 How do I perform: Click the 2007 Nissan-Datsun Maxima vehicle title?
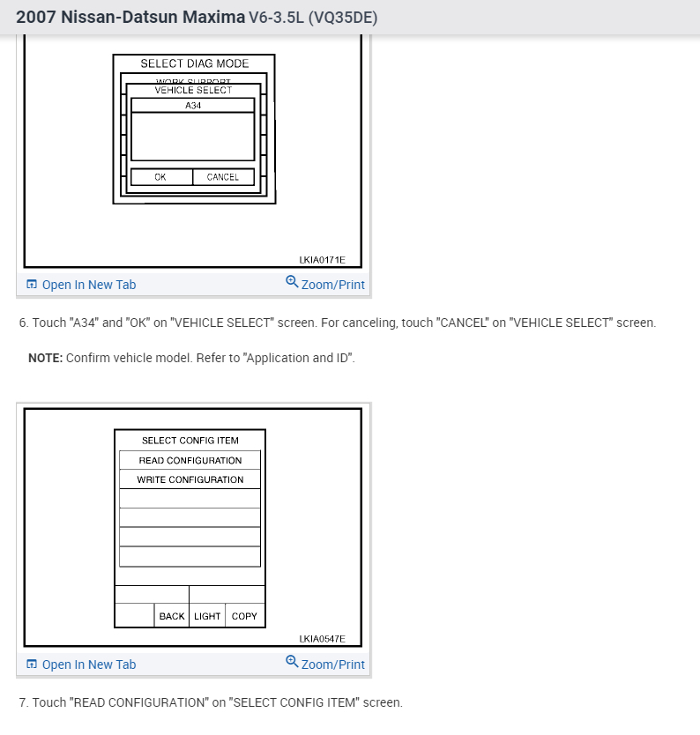tap(130, 18)
